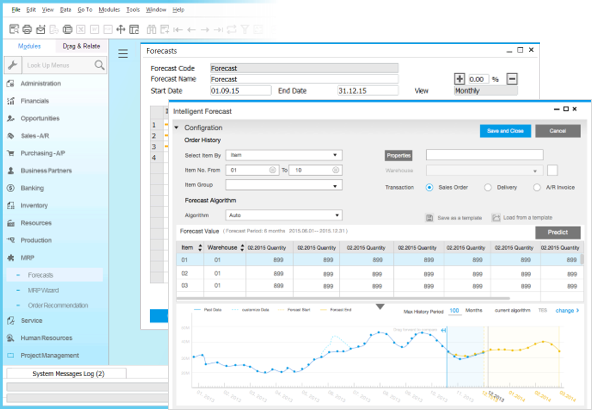The width and height of the screenshot is (592, 410).
Task: Go to first record arrow icon
Action: pyautogui.click(x=178, y=29)
